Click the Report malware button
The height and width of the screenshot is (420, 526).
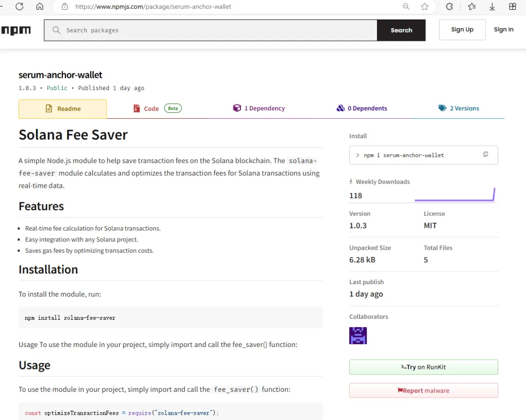coord(423,390)
